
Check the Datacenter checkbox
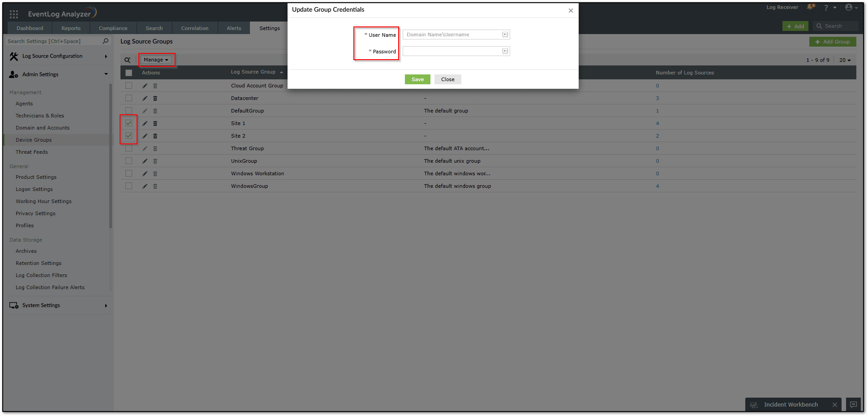pos(129,98)
